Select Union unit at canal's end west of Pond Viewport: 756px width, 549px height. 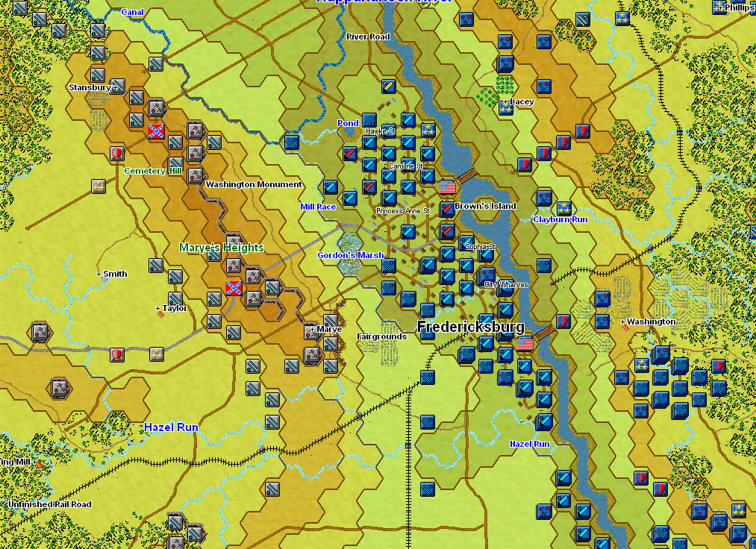(x=292, y=142)
